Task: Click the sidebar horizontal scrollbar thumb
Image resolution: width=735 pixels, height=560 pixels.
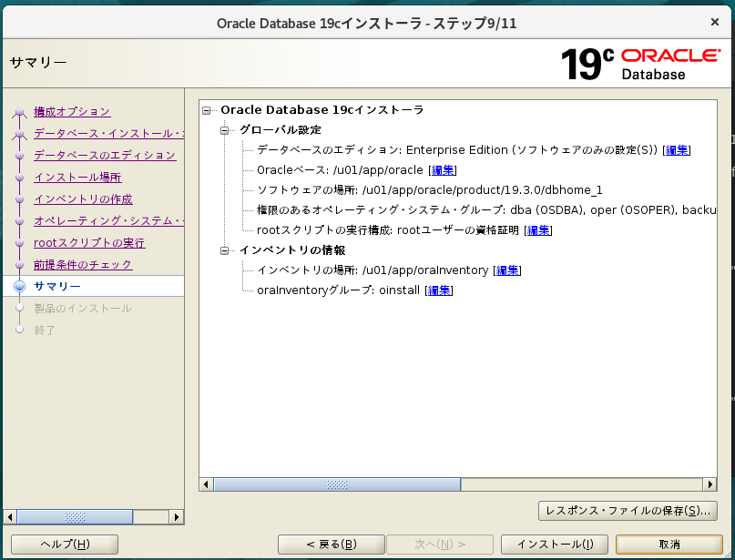Action: tap(75, 517)
